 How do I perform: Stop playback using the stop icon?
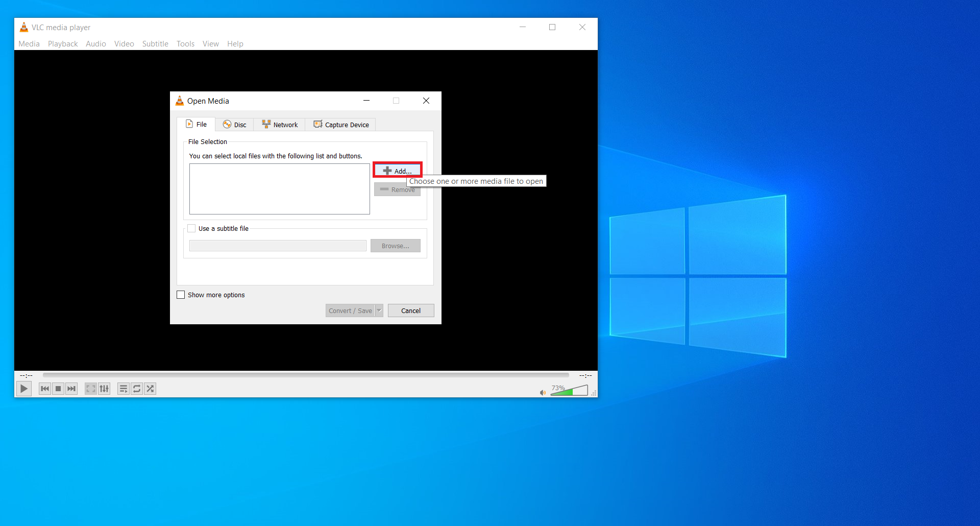58,389
